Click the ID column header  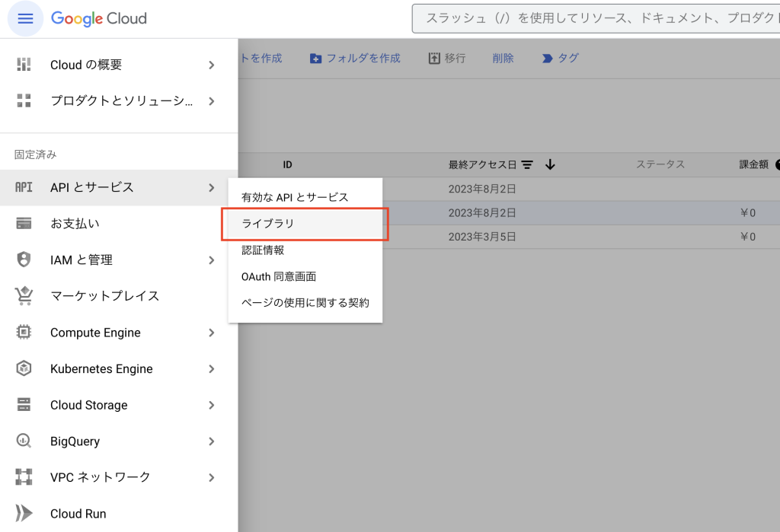point(287,164)
